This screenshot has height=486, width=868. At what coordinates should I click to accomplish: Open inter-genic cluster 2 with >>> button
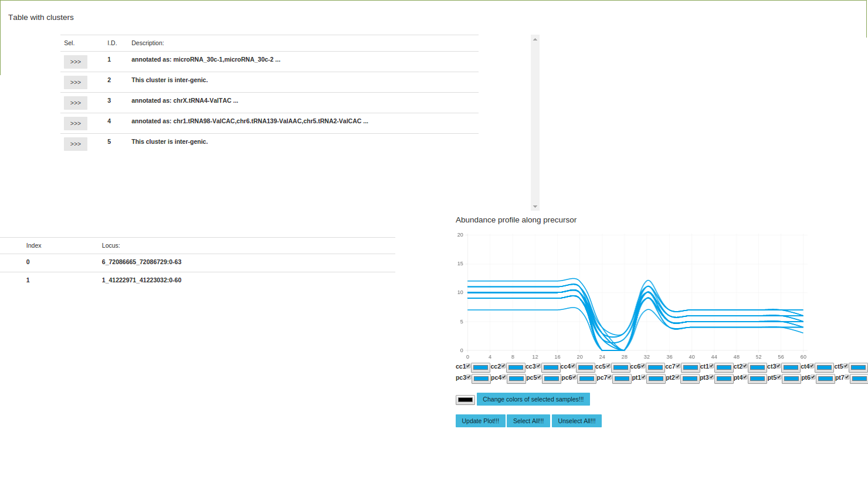point(76,82)
